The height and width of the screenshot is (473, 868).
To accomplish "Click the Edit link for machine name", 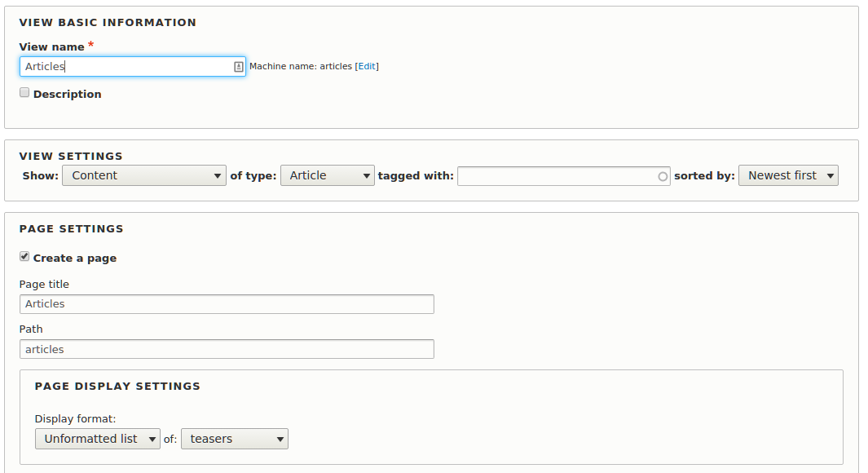I will click(367, 67).
